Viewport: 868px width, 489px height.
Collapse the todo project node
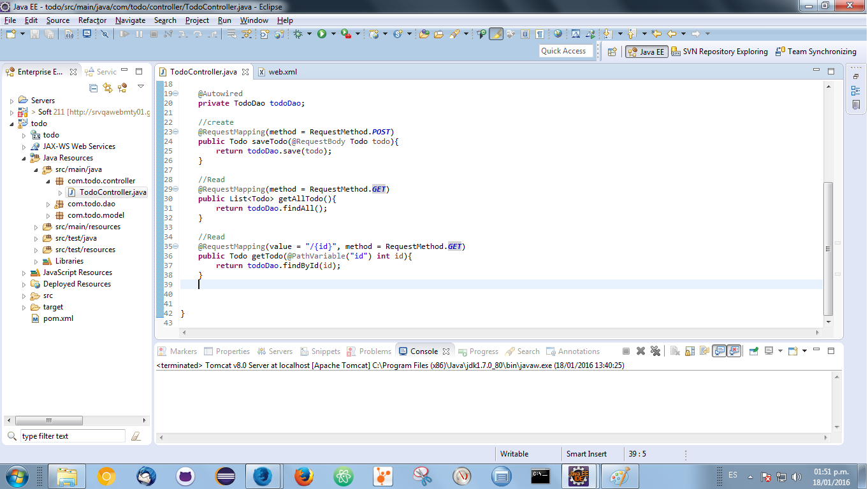pyautogui.click(x=11, y=124)
